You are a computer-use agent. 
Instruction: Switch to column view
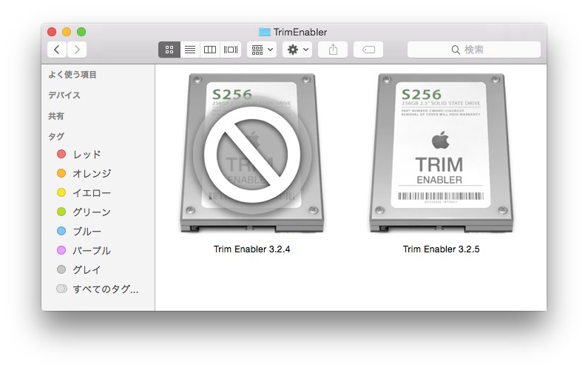coord(210,50)
